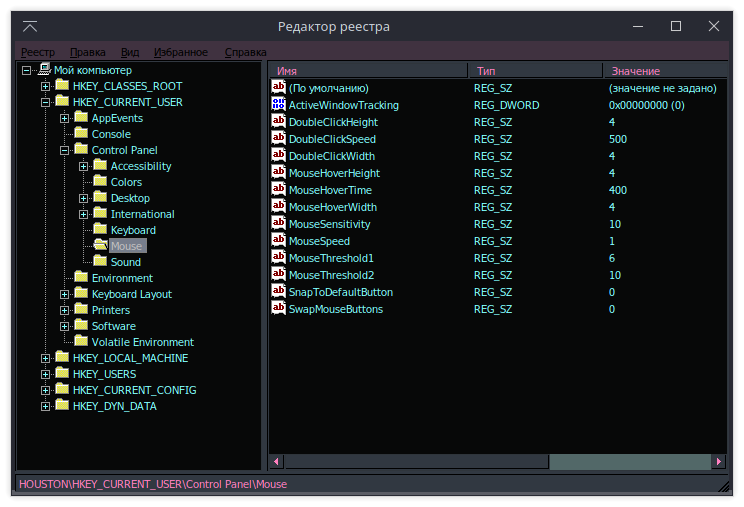Expand the International key
744x507 pixels.
pyautogui.click(x=84, y=214)
